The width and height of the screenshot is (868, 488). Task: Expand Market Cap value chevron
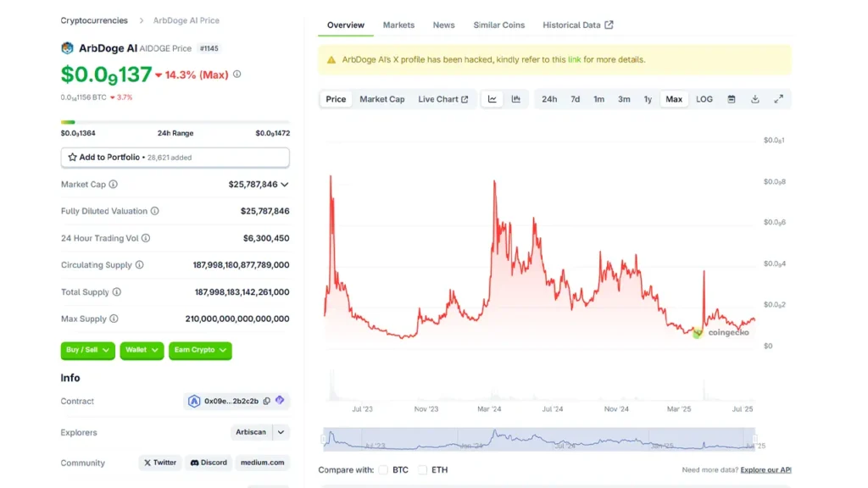[x=285, y=184]
